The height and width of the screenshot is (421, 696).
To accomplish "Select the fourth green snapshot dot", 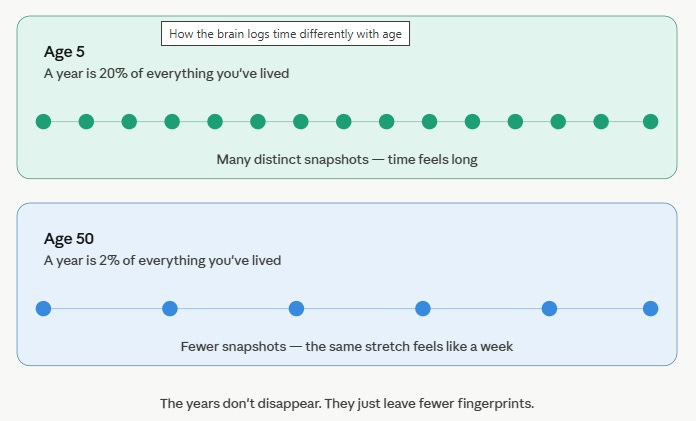I will point(172,121).
